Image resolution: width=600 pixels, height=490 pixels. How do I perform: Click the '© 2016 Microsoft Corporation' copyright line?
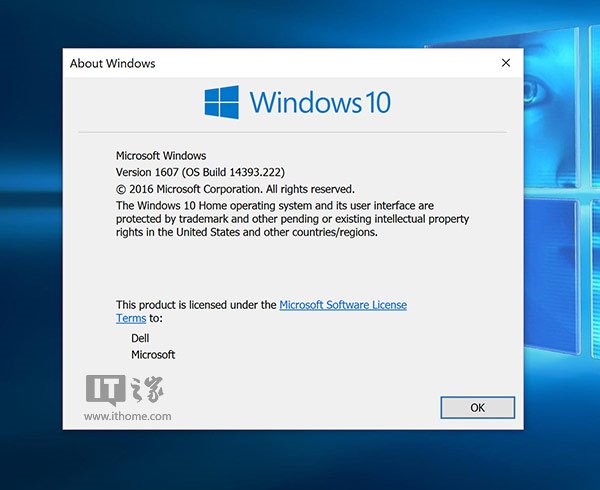point(235,189)
